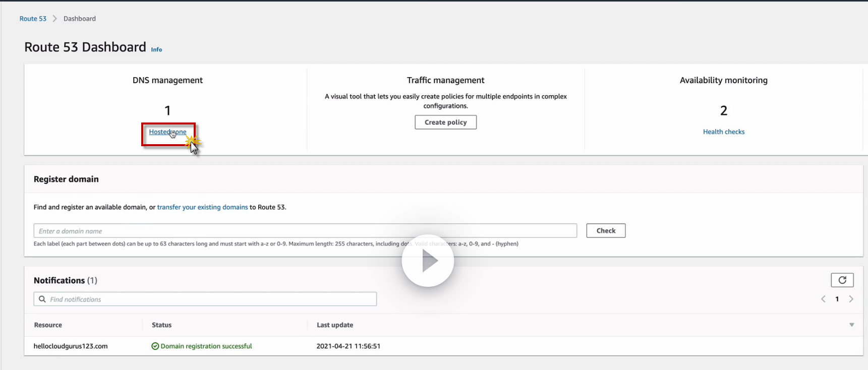This screenshot has width=868, height=370.
Task: Sort by the Status column header
Action: click(x=161, y=325)
